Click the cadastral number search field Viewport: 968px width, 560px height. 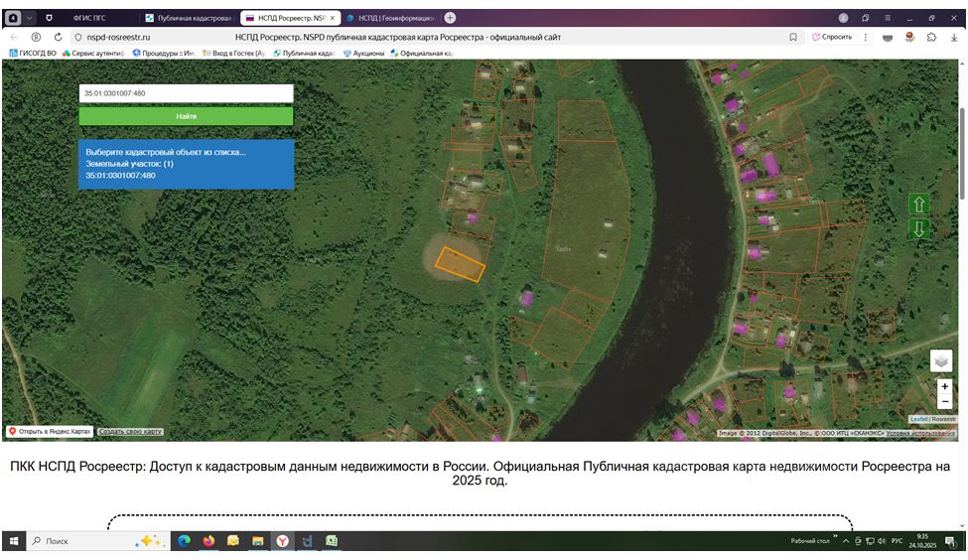pyautogui.click(x=186, y=92)
